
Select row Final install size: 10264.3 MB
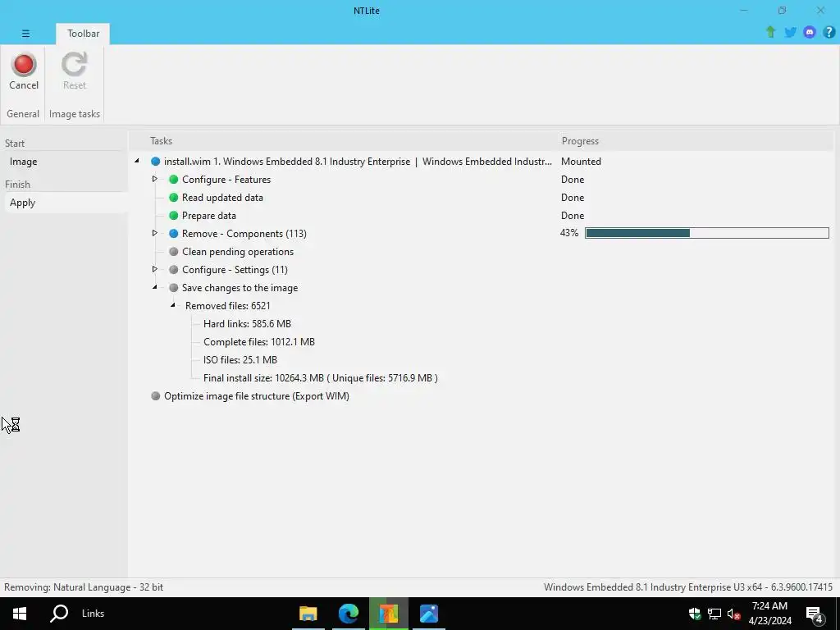(321, 378)
